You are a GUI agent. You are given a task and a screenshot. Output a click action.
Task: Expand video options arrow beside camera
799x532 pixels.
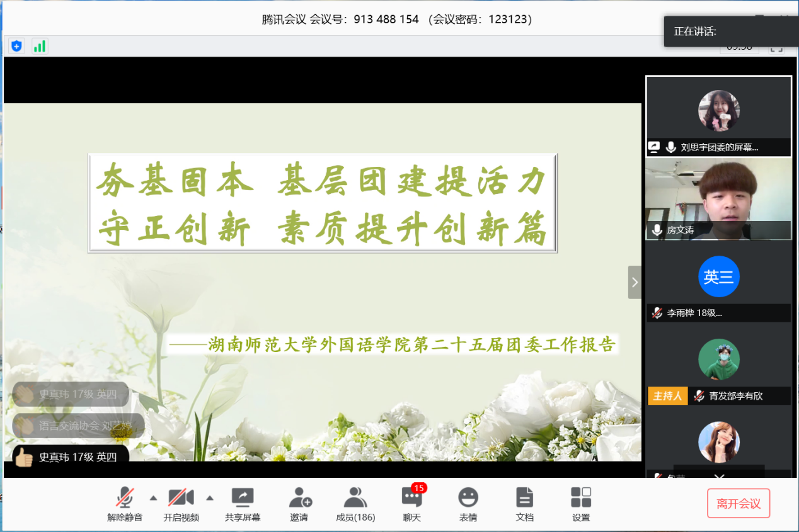pyautogui.click(x=210, y=498)
